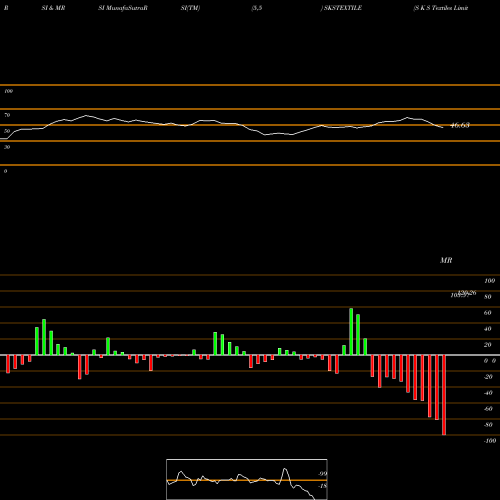Select the SKSTEXTILE ticker text in header

pyautogui.click(x=343, y=8)
